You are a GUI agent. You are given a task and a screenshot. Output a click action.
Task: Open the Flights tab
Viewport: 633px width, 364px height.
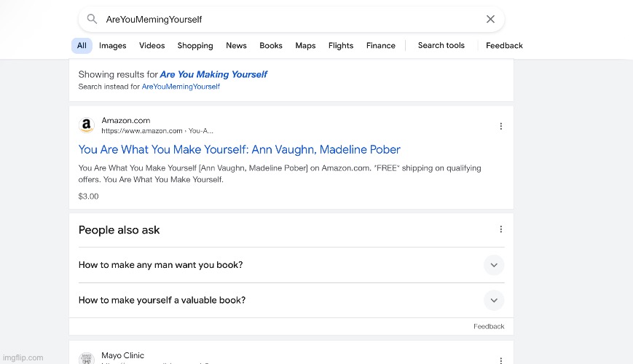pyautogui.click(x=341, y=46)
